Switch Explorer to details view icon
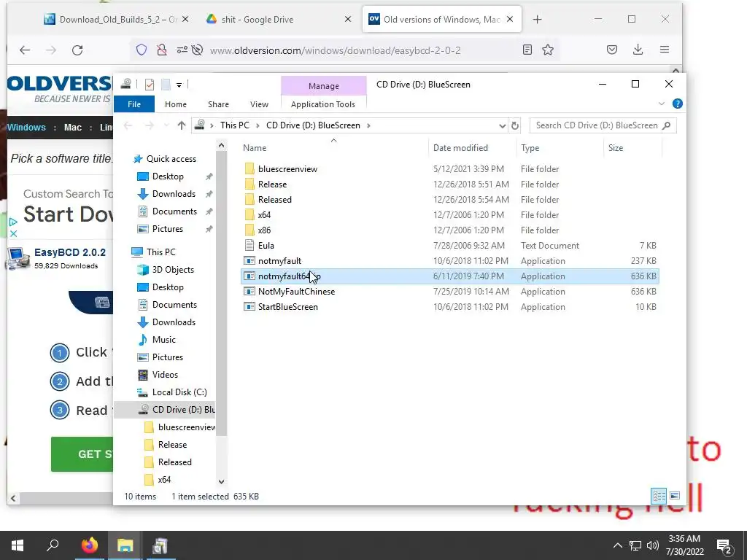747x560 pixels. pos(659,496)
